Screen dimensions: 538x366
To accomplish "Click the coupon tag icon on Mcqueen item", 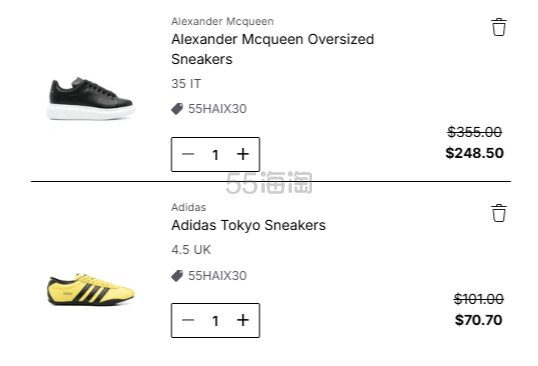I will 177,109.
